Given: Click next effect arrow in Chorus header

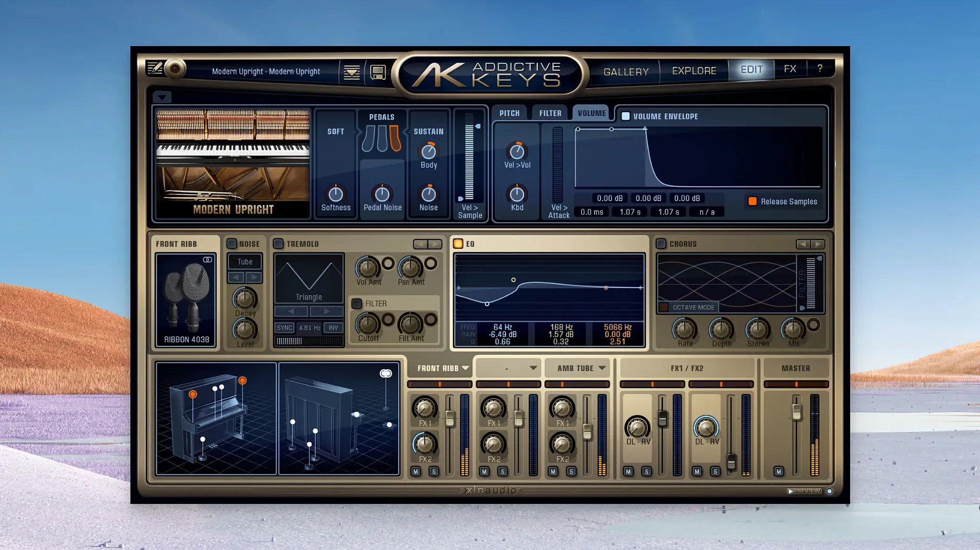Looking at the screenshot, I should click(818, 244).
